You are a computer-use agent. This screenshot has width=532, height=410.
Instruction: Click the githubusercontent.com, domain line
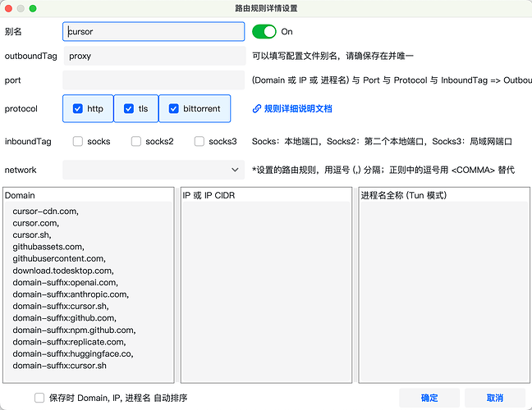(59, 258)
